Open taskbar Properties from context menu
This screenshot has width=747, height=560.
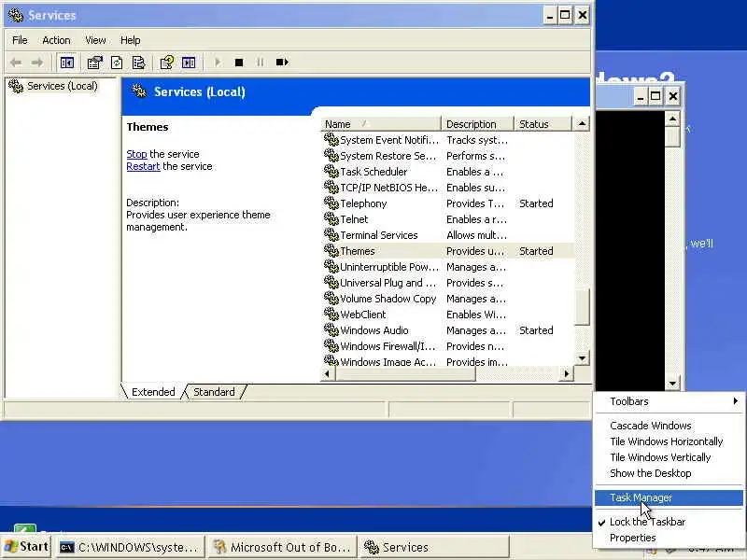click(x=669, y=538)
